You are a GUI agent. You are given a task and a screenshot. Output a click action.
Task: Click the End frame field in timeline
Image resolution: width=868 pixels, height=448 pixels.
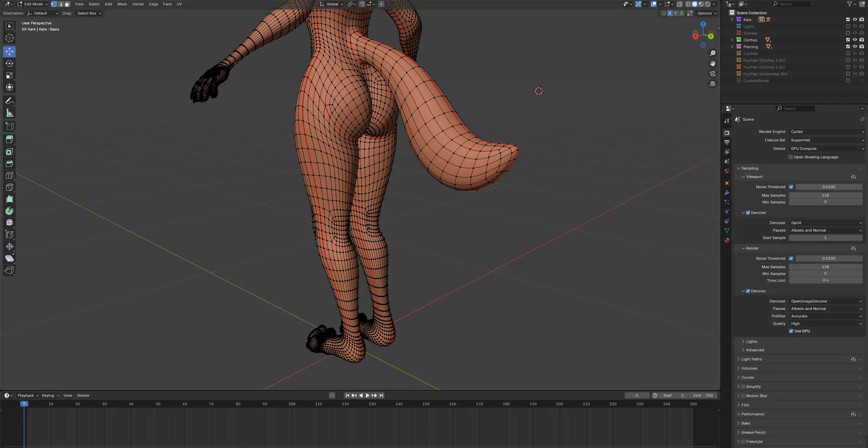point(703,395)
